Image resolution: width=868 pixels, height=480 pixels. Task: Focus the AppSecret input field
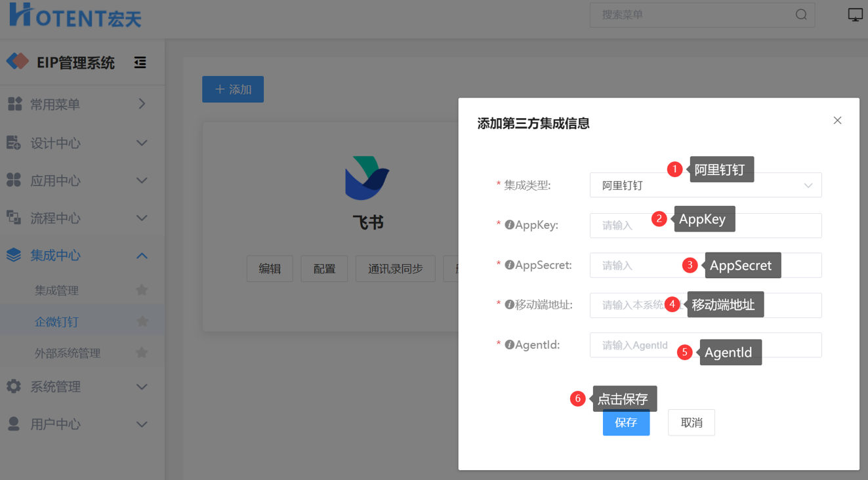pyautogui.click(x=705, y=265)
